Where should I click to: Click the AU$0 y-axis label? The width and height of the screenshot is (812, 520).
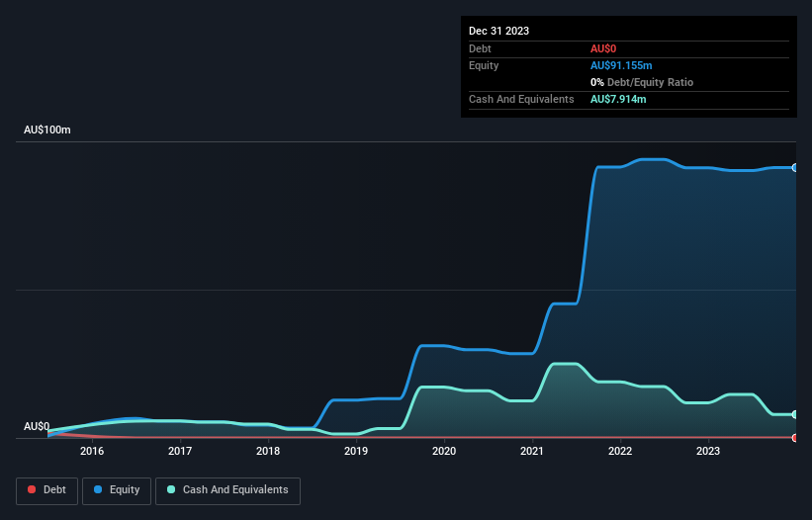click(x=37, y=426)
